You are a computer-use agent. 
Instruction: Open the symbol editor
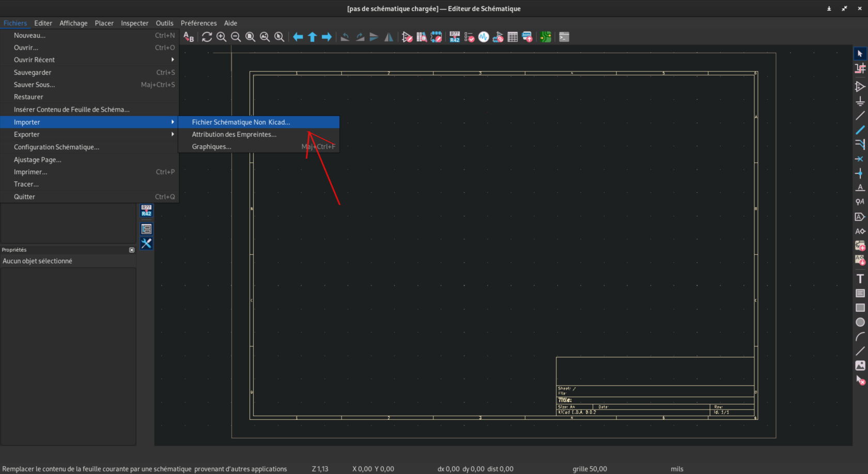pyautogui.click(x=407, y=37)
